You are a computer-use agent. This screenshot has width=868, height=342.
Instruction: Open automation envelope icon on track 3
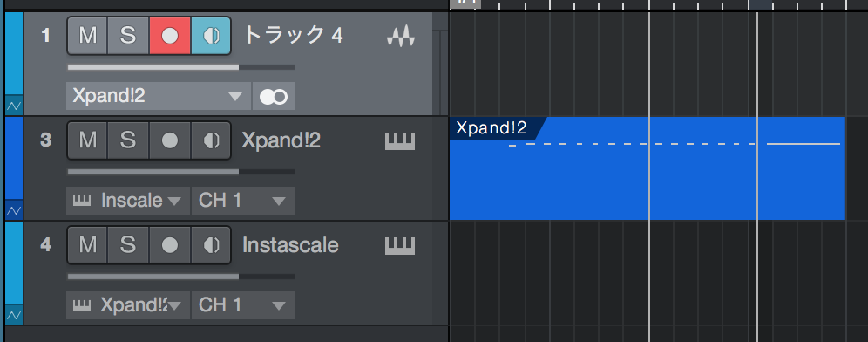(x=14, y=210)
